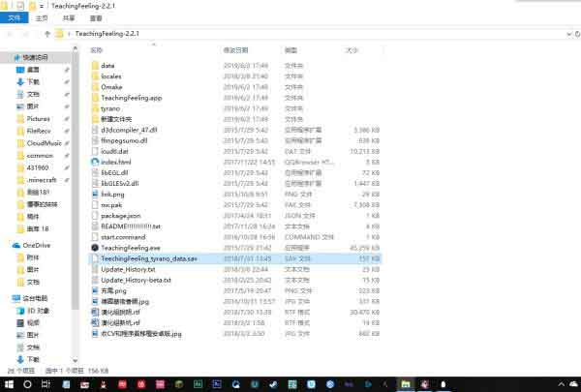Sort files by the 类型 (Type) column header

[x=290, y=50]
